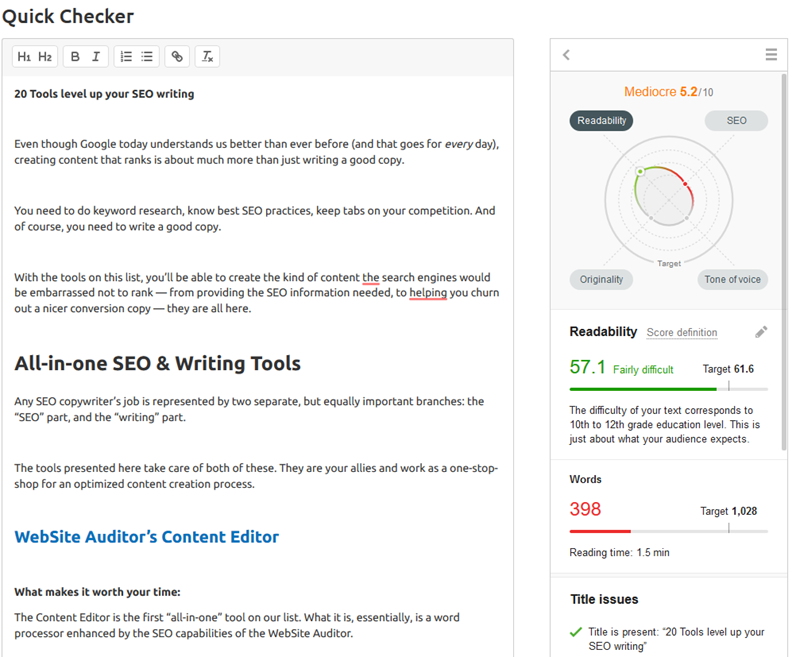Switch to the SEO tab
The width and height of the screenshot is (800, 657).
point(736,121)
